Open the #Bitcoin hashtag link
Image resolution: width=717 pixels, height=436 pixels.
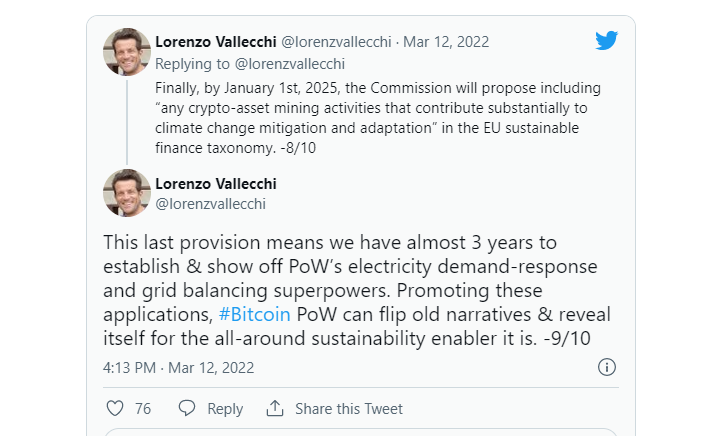(254, 314)
